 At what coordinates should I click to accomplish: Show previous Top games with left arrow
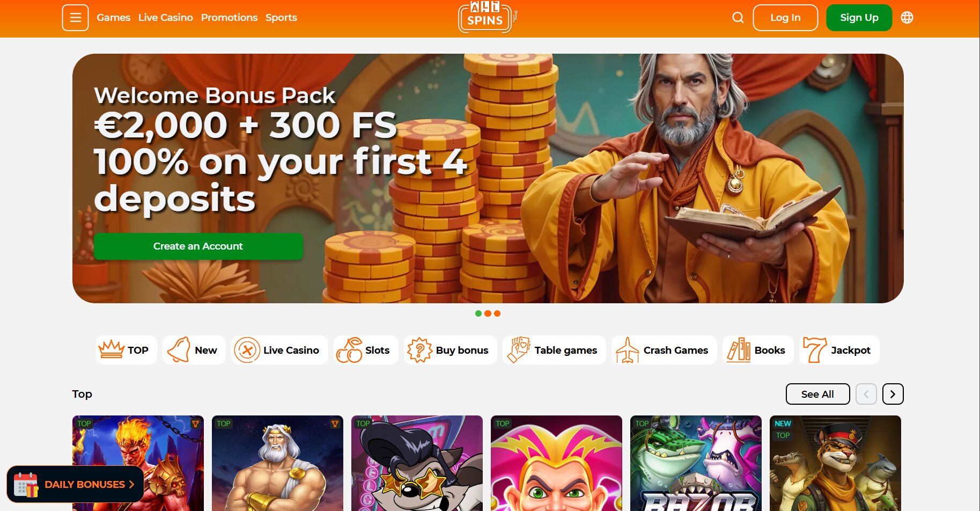[x=866, y=394]
